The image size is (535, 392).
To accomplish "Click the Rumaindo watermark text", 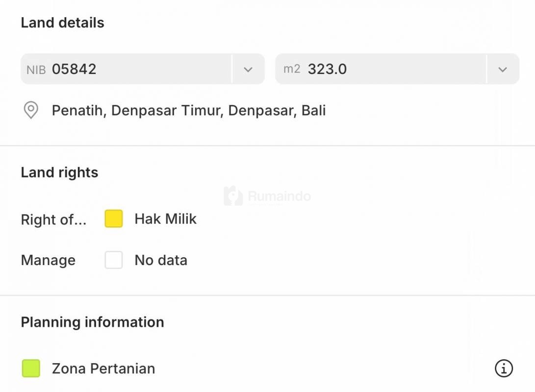I will (x=279, y=196).
